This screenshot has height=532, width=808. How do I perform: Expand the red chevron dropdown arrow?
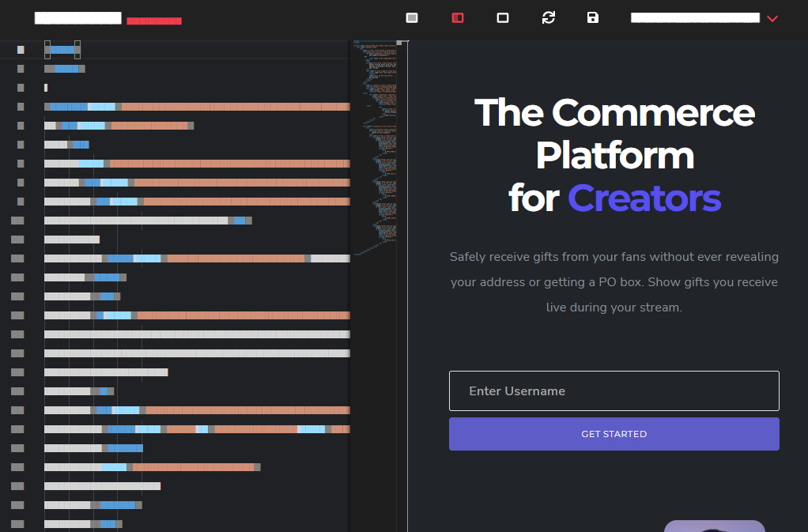[772, 18]
